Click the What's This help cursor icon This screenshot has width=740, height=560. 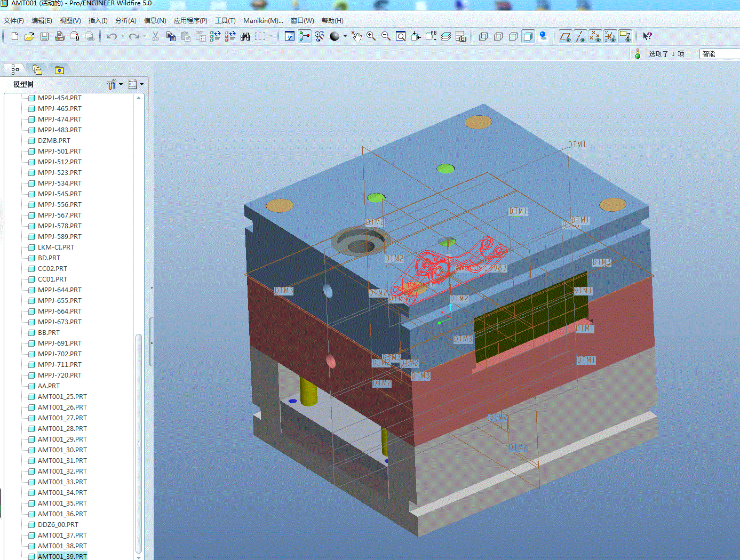(x=647, y=36)
